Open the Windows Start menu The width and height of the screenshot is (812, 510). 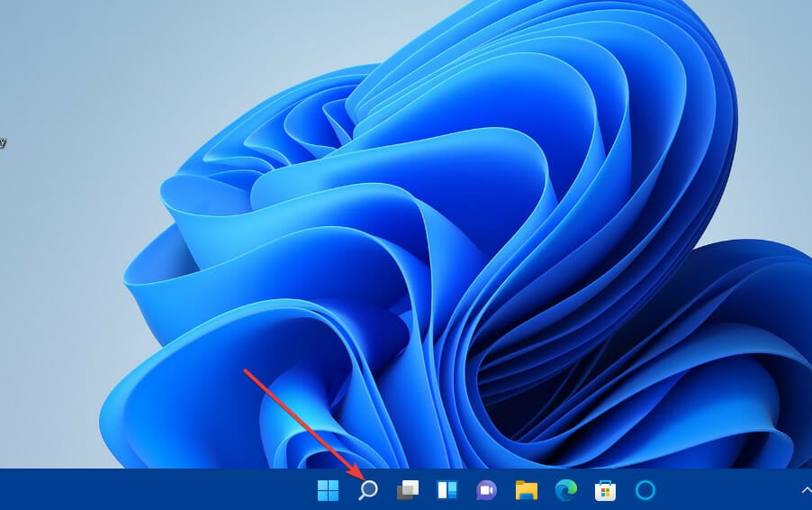328,490
